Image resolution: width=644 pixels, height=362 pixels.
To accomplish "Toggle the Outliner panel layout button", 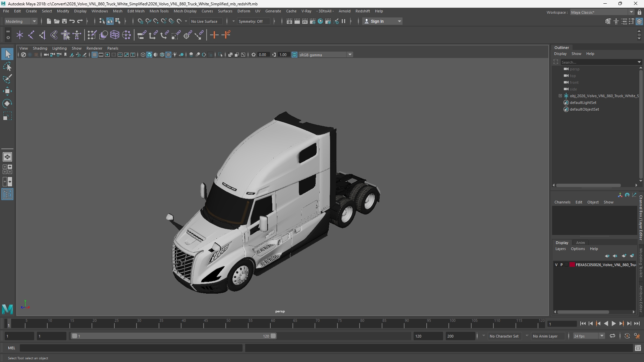I will (x=7, y=194).
